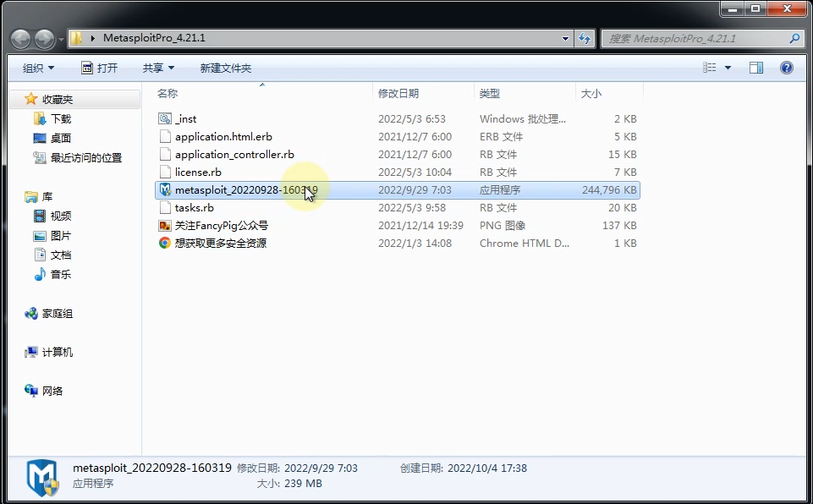Open the more view options dropdown arrow
The height and width of the screenshot is (504, 813).
[728, 68]
